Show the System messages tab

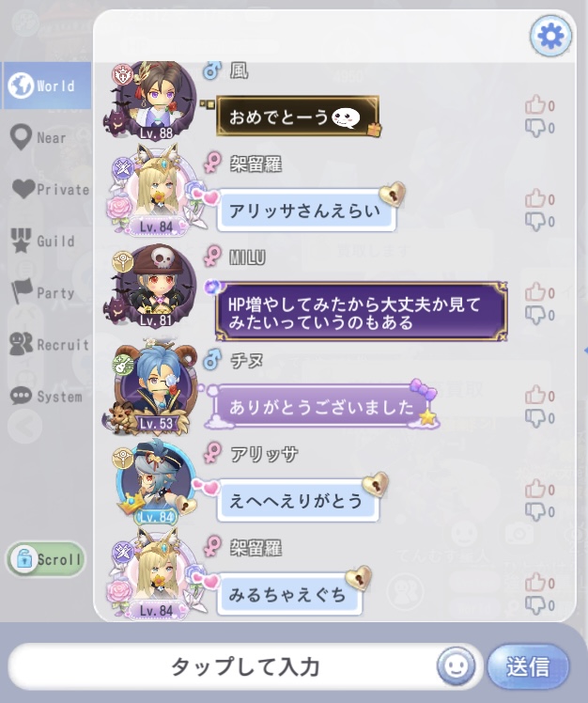47,397
